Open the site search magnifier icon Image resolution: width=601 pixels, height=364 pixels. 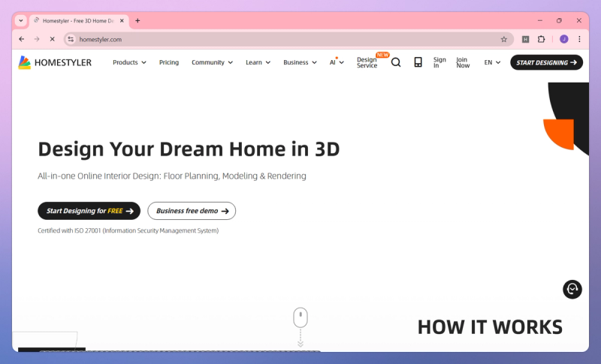tap(396, 62)
